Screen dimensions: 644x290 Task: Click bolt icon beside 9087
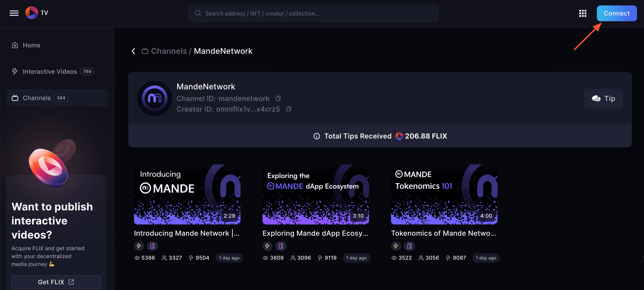tap(448, 258)
